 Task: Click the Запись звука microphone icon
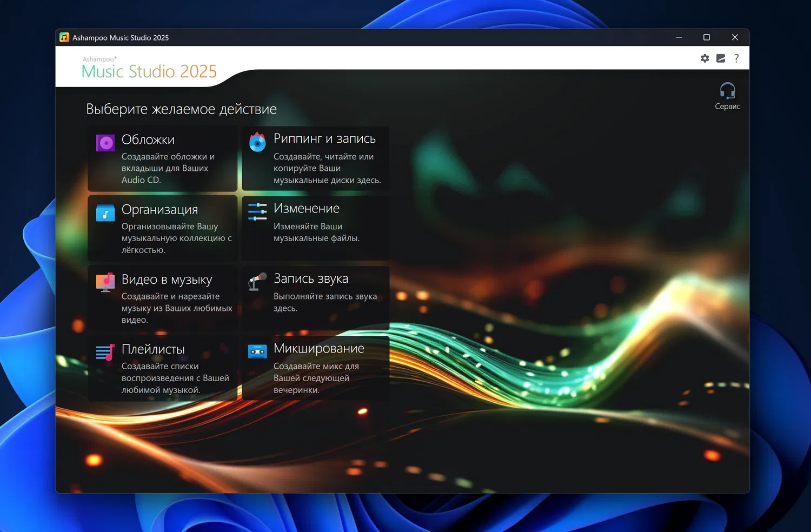(257, 281)
